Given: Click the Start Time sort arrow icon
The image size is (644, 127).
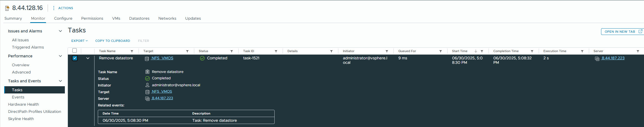Looking at the screenshot, I should [x=476, y=51].
